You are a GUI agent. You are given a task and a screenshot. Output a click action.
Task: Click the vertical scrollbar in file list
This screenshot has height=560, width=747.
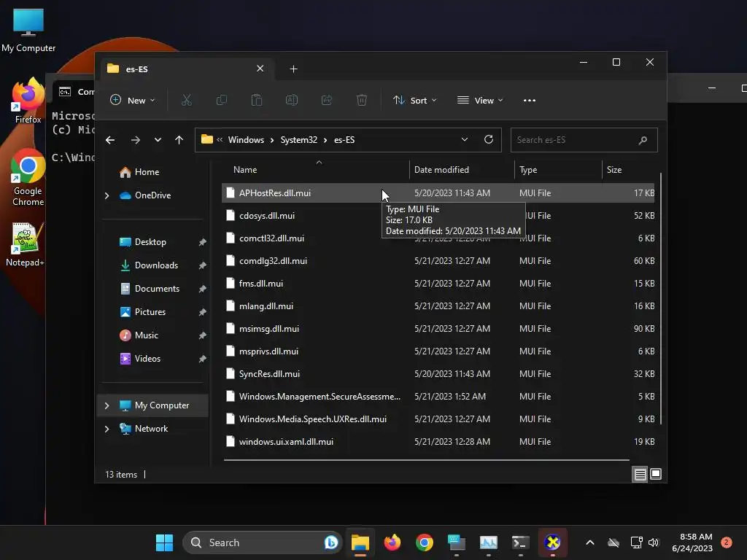point(660,298)
